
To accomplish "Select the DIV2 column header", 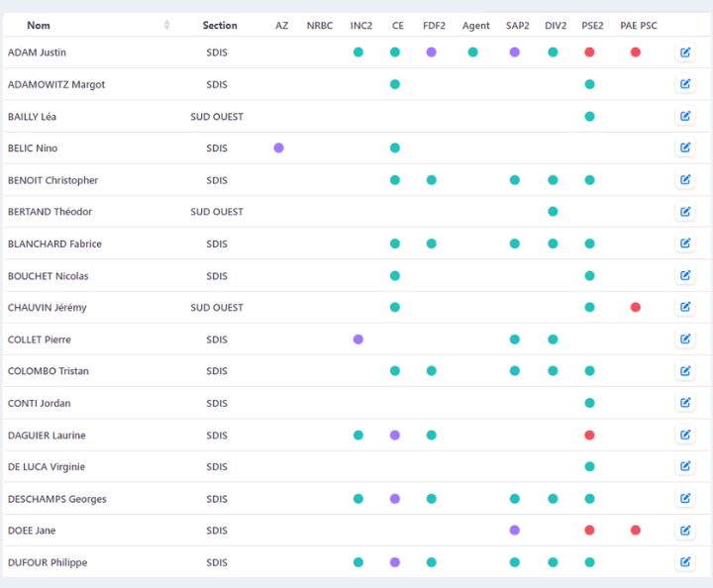I will coord(556,26).
